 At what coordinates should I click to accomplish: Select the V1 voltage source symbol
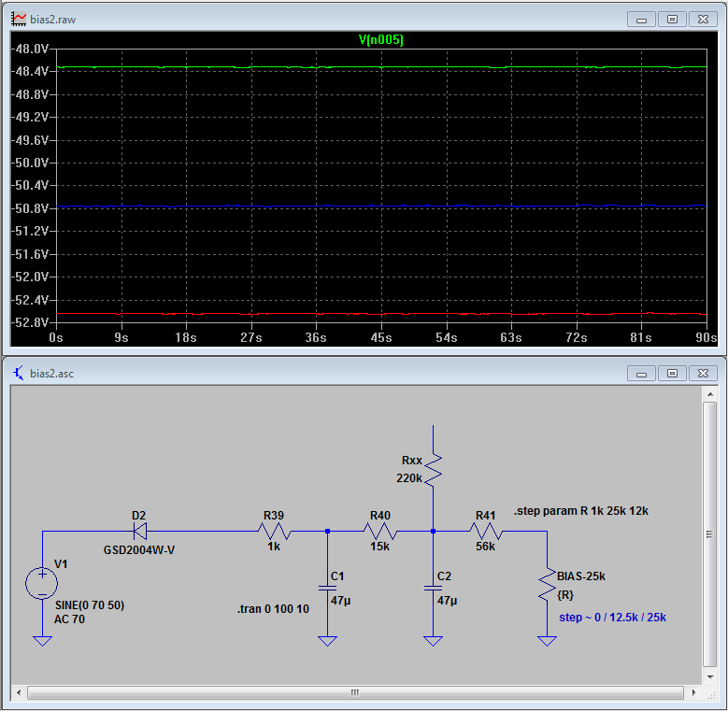click(42, 583)
